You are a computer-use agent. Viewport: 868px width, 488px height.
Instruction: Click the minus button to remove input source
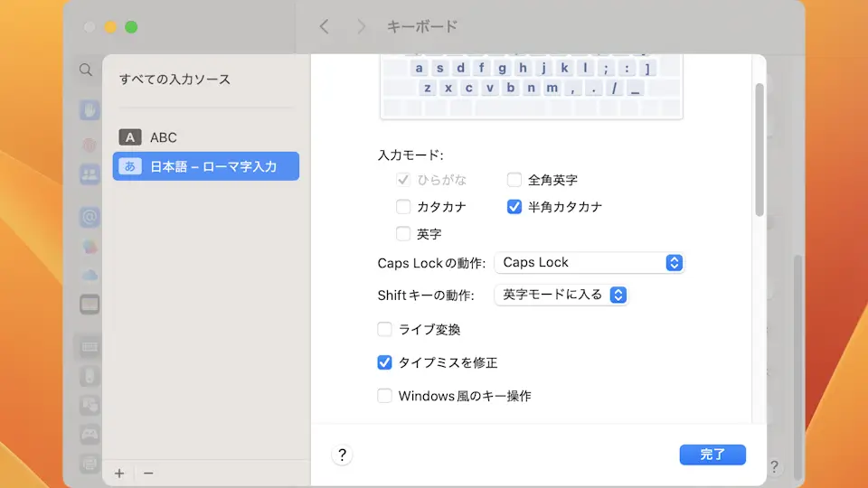(x=148, y=473)
